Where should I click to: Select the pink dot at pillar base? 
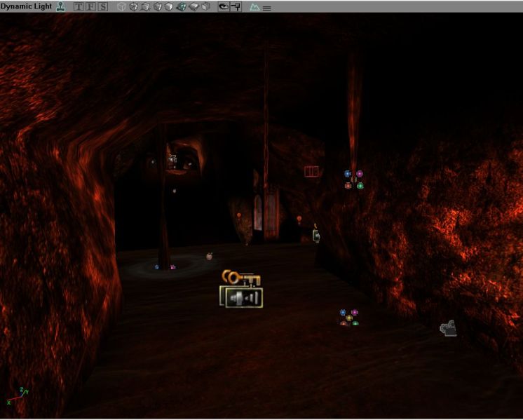coord(172,267)
